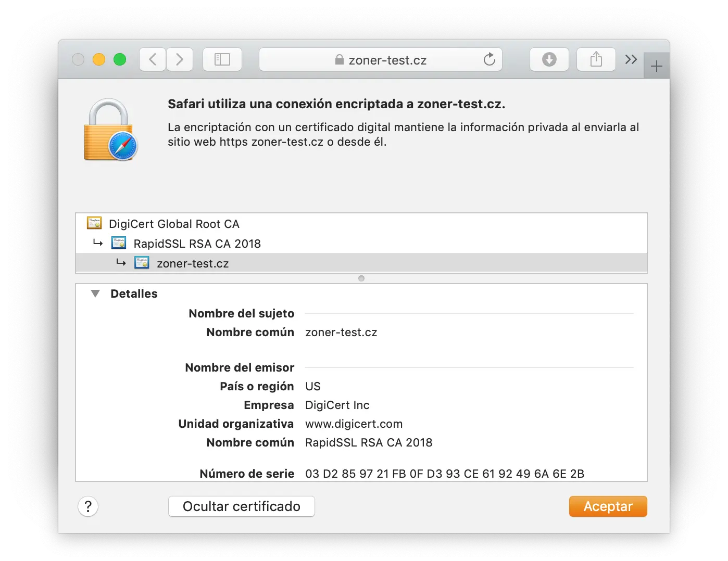Click the help question mark button
728x561 pixels.
click(x=88, y=506)
